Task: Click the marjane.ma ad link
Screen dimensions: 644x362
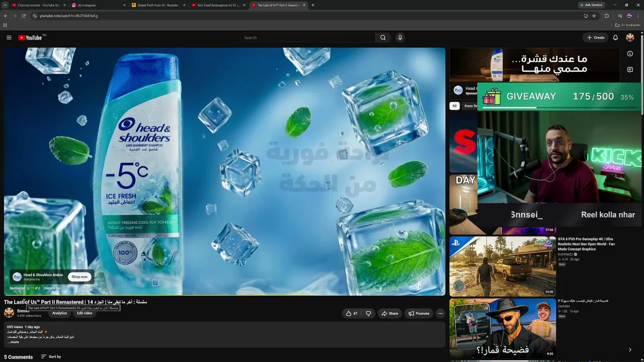Action: point(52,288)
